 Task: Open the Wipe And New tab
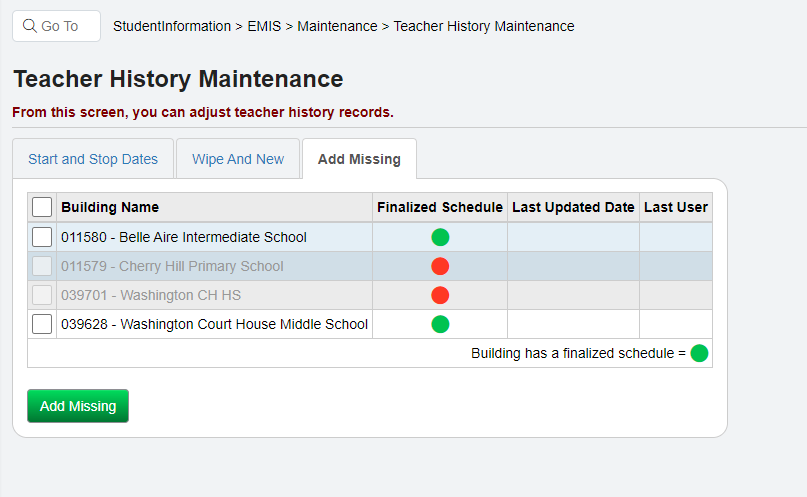[238, 159]
